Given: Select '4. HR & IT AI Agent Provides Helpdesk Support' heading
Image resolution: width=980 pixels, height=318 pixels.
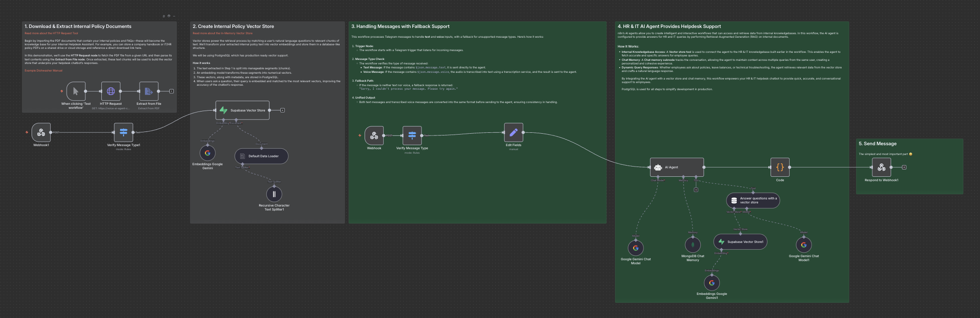Looking at the screenshot, I should tap(669, 27).
